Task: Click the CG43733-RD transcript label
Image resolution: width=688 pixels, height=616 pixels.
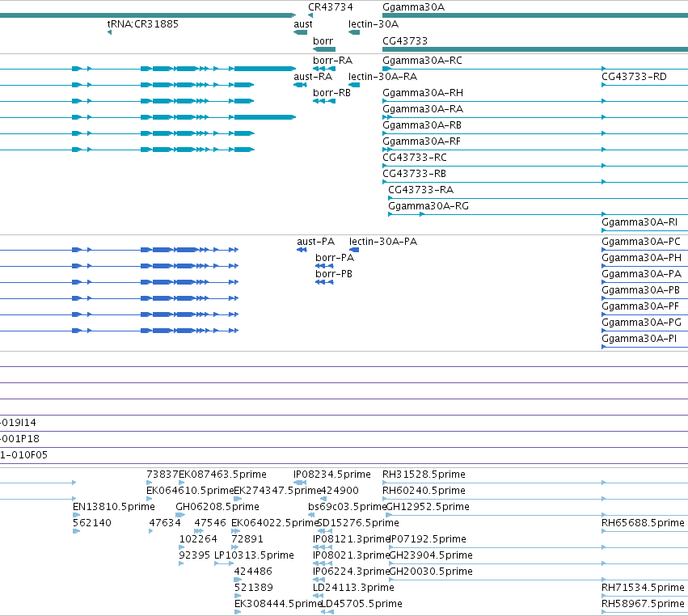Action: (634, 76)
